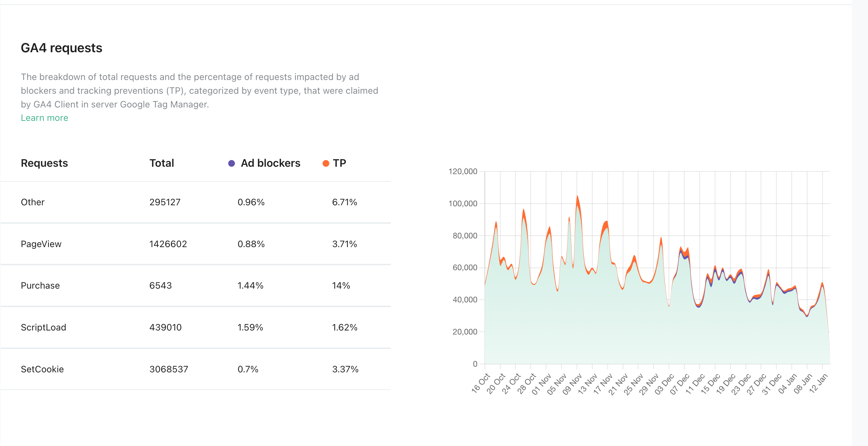This screenshot has height=446, width=868.
Task: Click the Total column header
Action: tap(162, 163)
